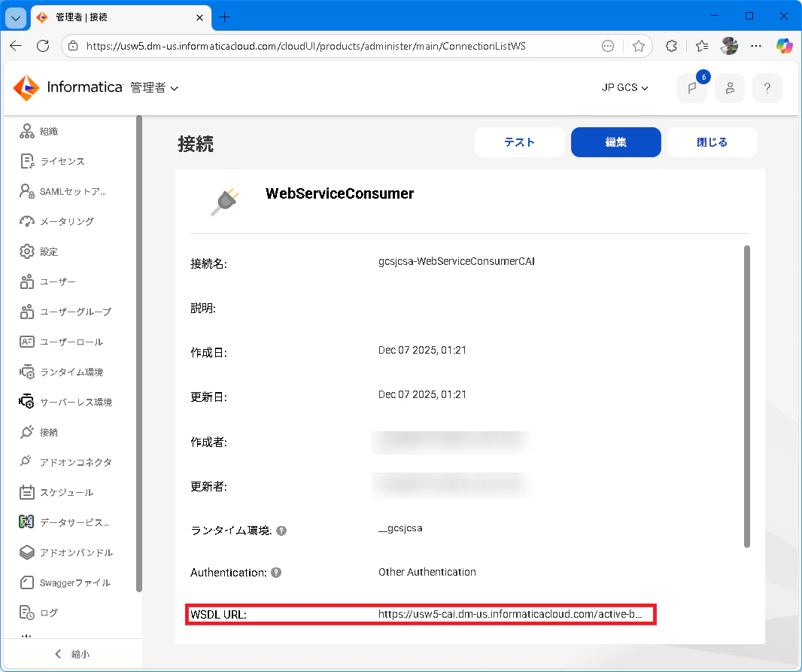The image size is (802, 672).
Task: Select the スケジュール menu label
Action: click(x=67, y=492)
